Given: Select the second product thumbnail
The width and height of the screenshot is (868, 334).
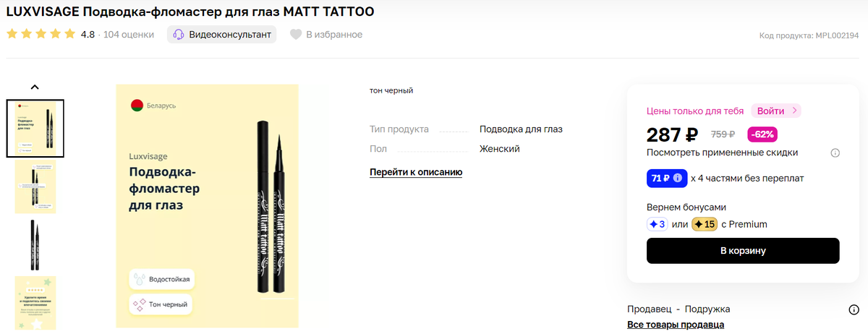Looking at the screenshot, I should point(35,187).
